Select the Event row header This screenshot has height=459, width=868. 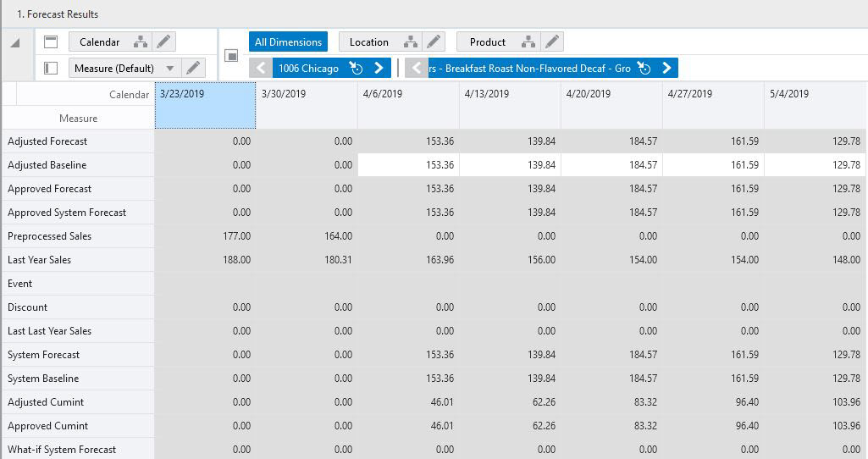[78, 284]
